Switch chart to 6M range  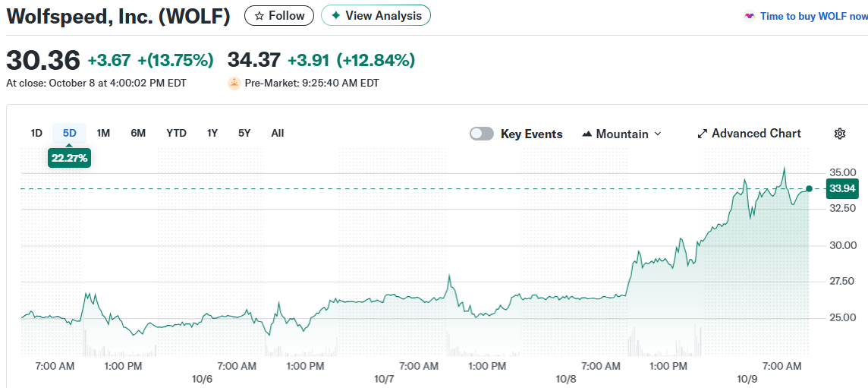[x=138, y=133]
